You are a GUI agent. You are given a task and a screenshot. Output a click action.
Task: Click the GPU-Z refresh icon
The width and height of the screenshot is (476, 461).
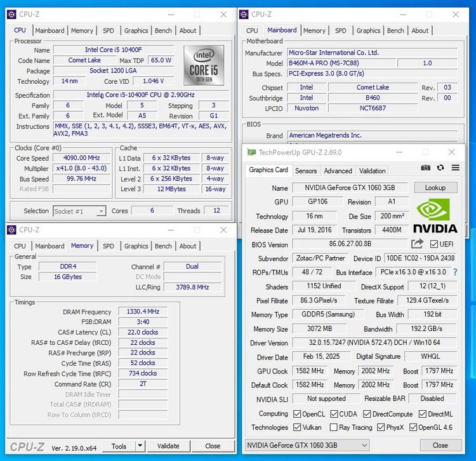pyautogui.click(x=440, y=168)
